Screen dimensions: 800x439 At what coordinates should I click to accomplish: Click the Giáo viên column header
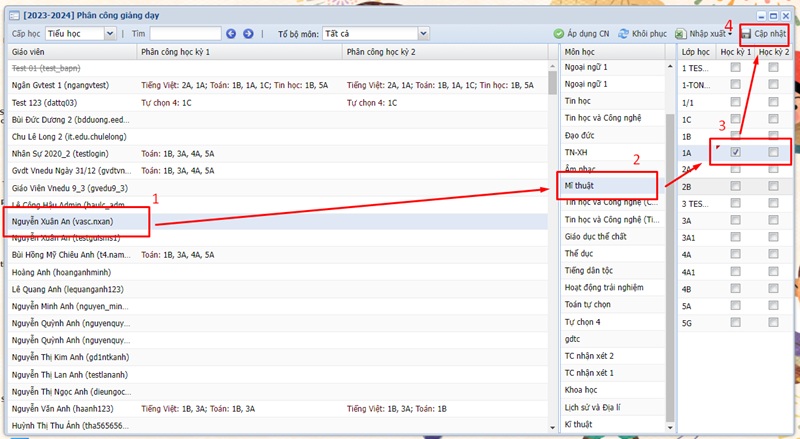72,52
